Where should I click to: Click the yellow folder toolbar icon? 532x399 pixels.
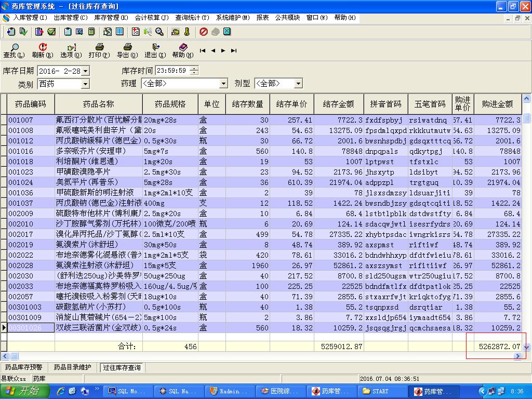coord(176,32)
